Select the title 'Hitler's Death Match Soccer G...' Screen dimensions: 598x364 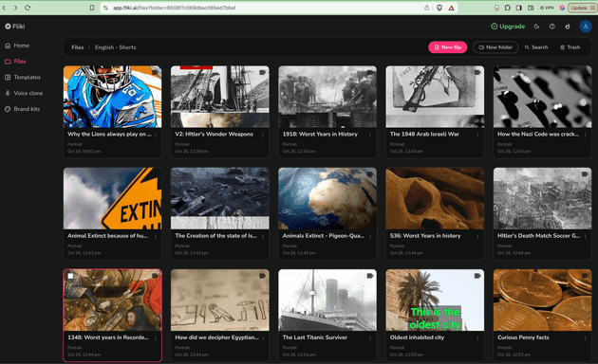click(538, 236)
